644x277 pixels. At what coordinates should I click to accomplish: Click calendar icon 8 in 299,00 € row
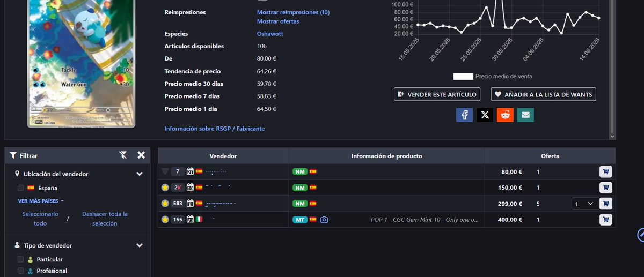(x=190, y=204)
